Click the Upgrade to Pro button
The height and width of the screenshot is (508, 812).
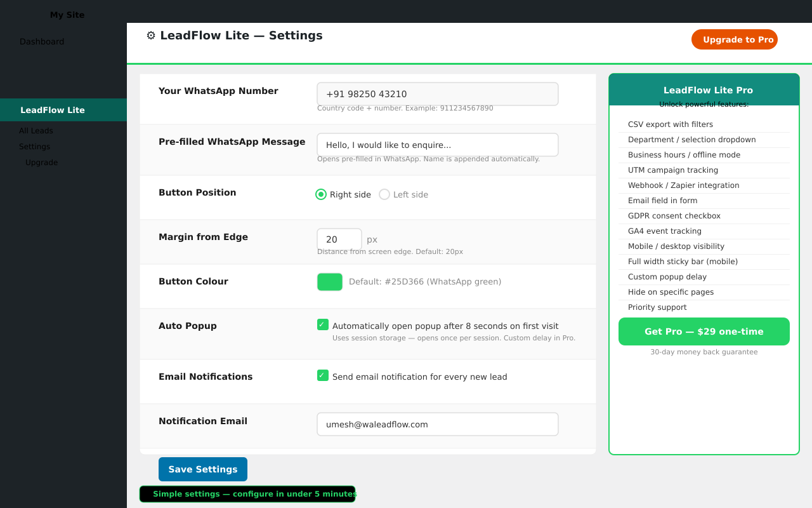pos(735,39)
